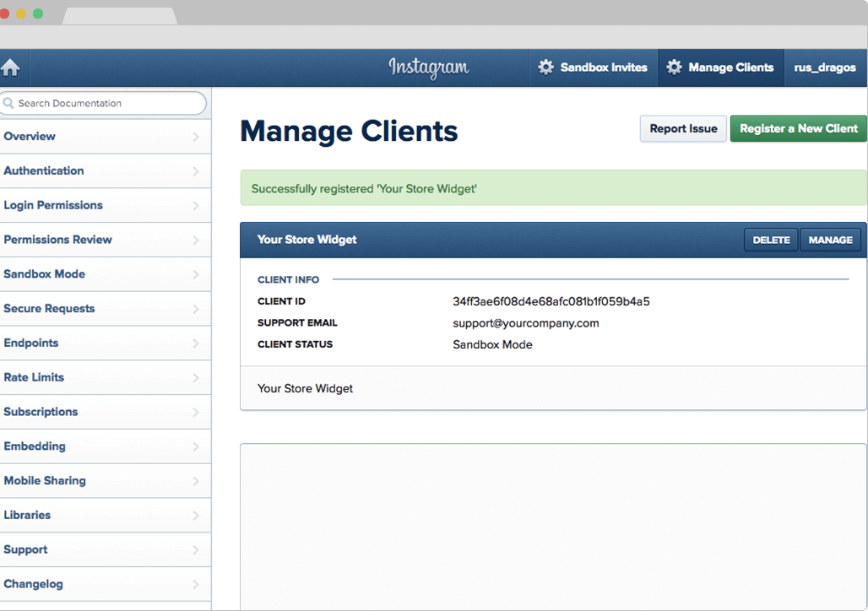Expand the Overview chevron arrow
The image size is (868, 611).
(196, 137)
